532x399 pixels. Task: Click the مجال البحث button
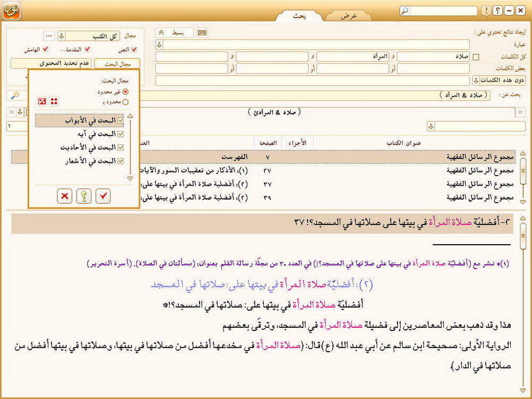(x=118, y=63)
